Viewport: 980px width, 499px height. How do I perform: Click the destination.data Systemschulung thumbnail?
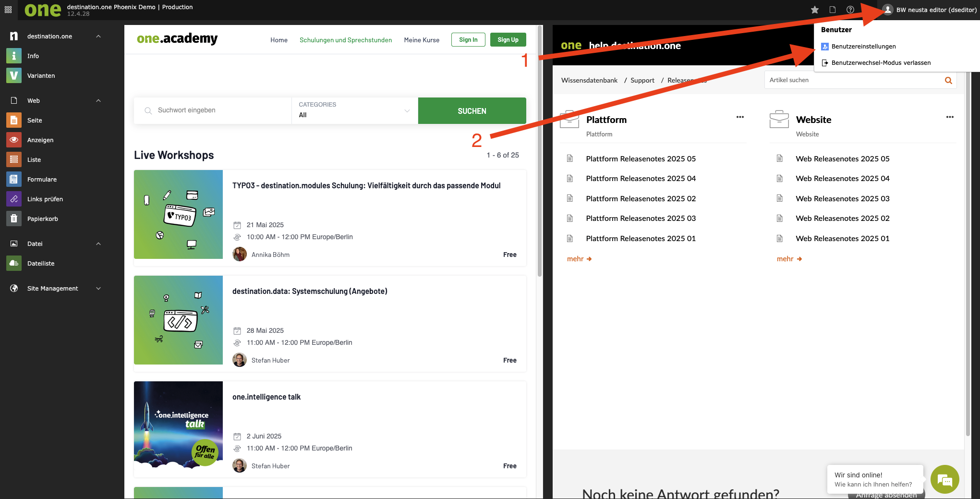coord(178,320)
